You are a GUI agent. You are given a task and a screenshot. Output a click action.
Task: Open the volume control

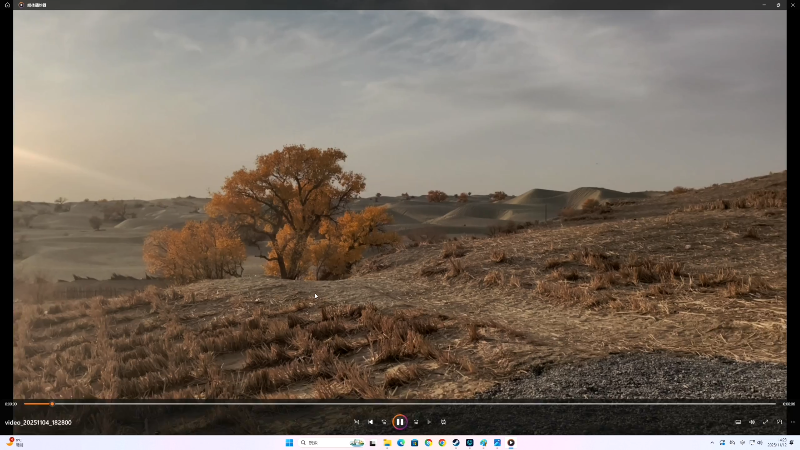click(x=752, y=422)
